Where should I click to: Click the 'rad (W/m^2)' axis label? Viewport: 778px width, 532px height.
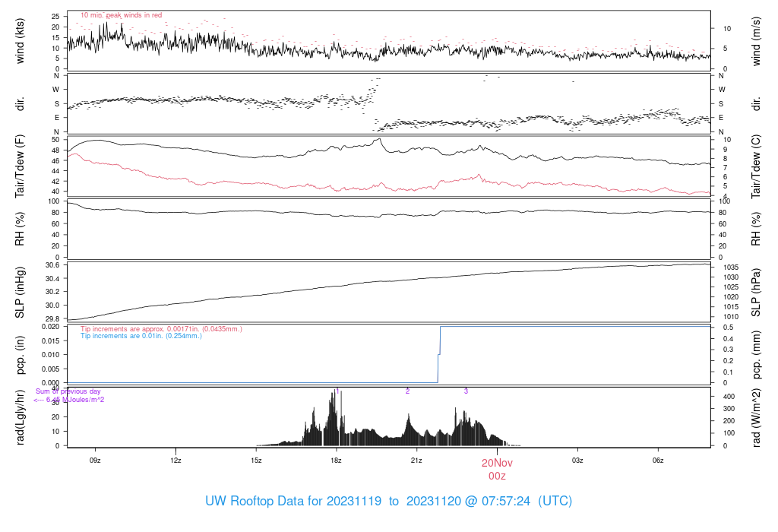(x=756, y=417)
